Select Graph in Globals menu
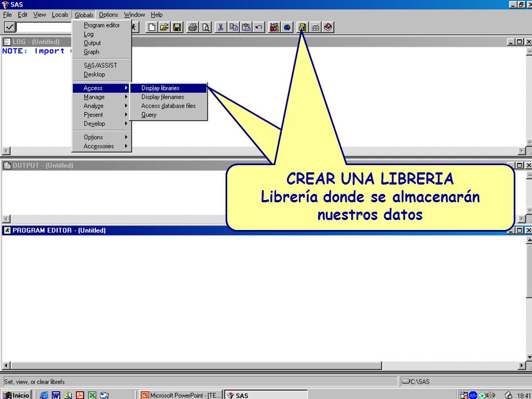Viewport: 532px width, 399px height. [102, 52]
